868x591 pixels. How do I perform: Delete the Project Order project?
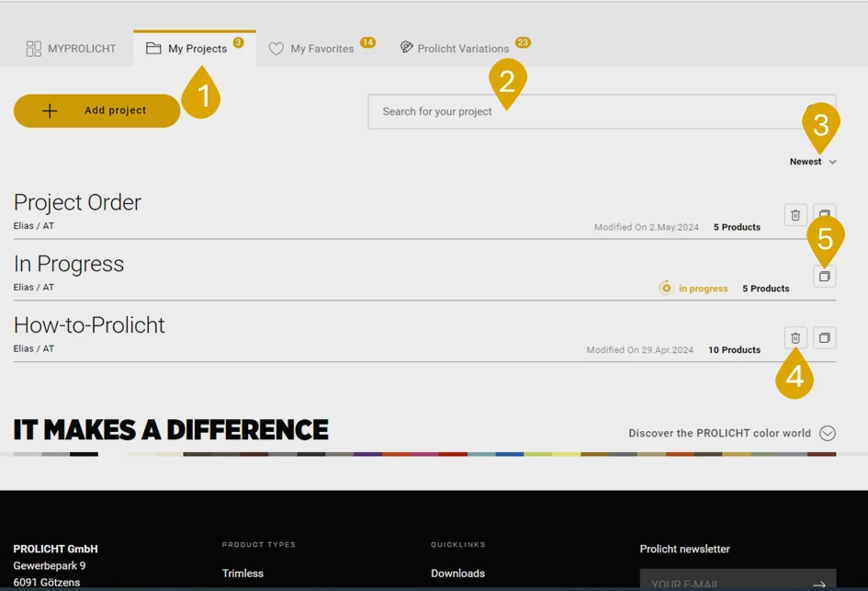tap(795, 214)
